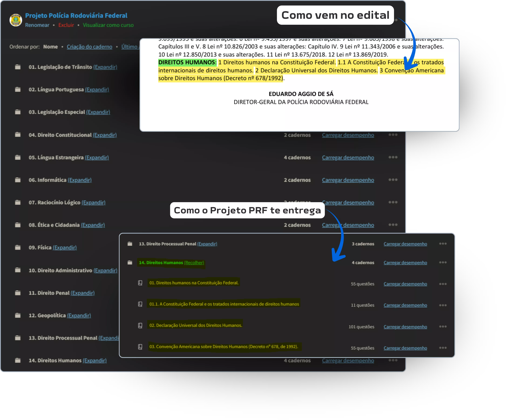
Task: Click notebook icon for Declaração Universal caderno
Action: click(x=140, y=326)
